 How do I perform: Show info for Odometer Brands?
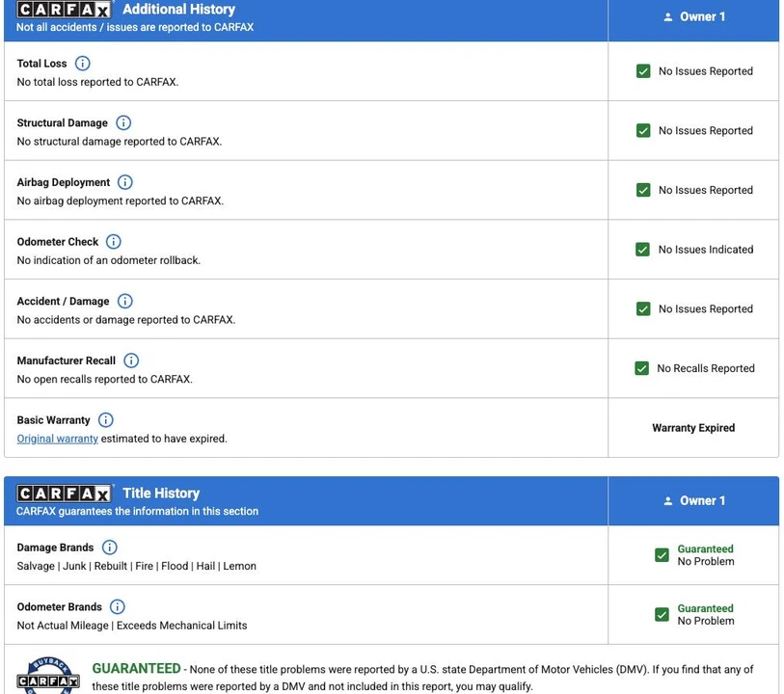coord(117,607)
